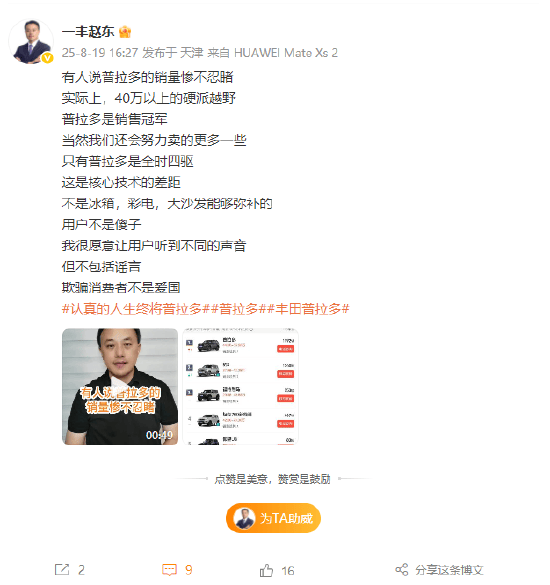550x585 pixels.
Task: Like the post with thumbs-up icon
Action: coord(266,570)
